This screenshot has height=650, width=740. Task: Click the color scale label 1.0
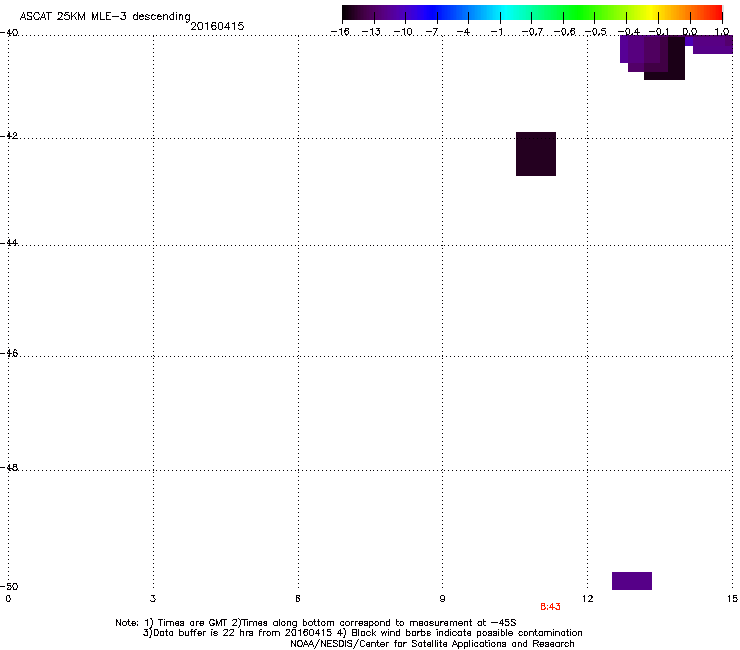(722, 32)
